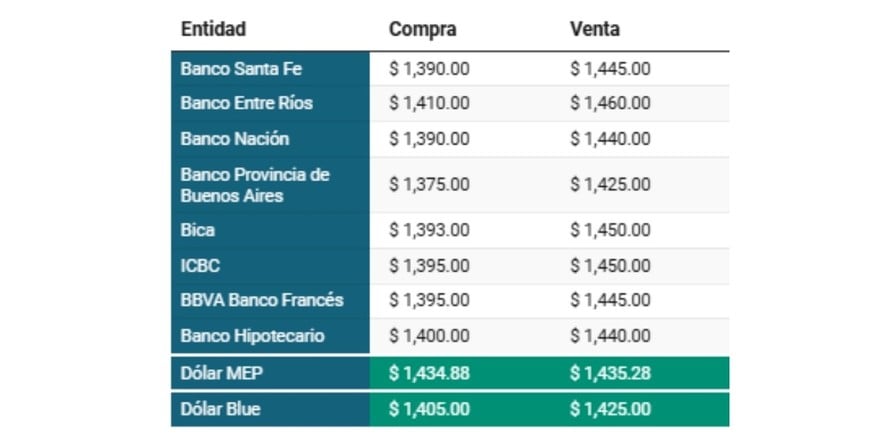Image resolution: width=870 pixels, height=438 pixels.
Task: Click Dólar MEP compra value $1,434.88
Action: (429, 373)
